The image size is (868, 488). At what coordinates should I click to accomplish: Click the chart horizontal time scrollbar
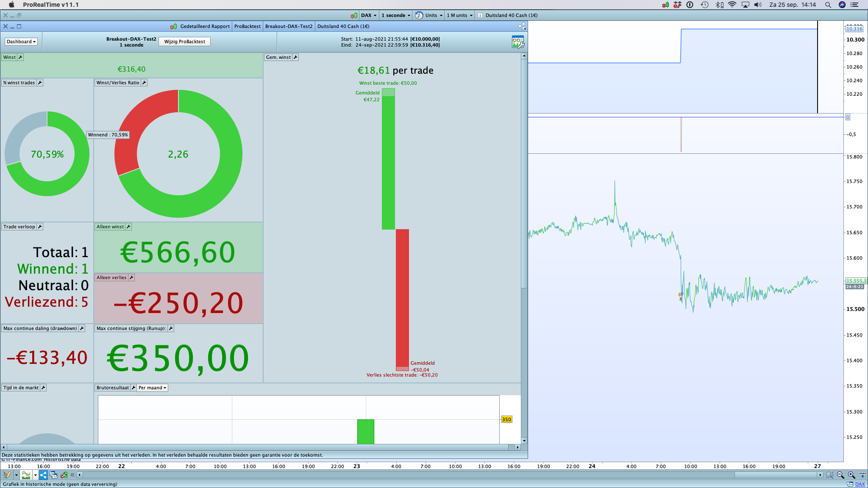[x=776, y=475]
